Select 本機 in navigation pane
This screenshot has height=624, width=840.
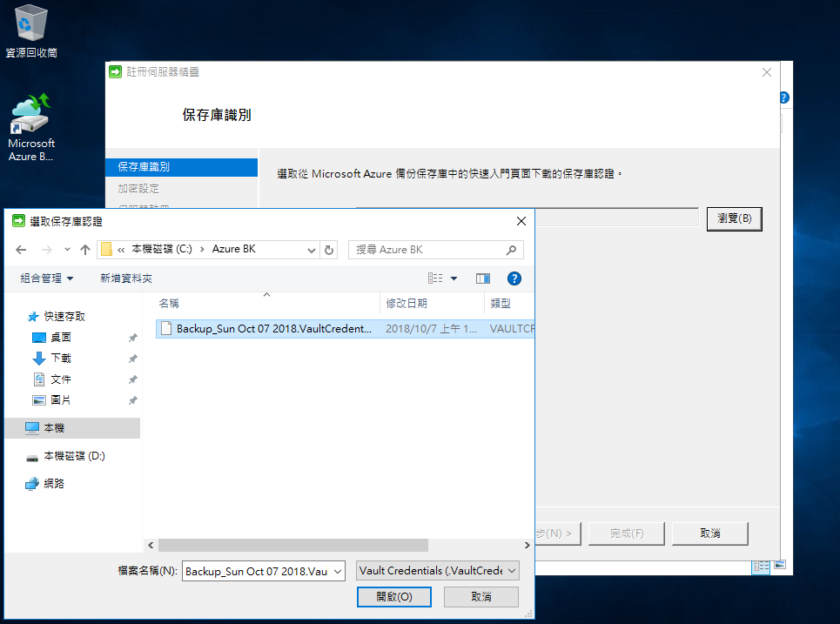[x=72, y=428]
